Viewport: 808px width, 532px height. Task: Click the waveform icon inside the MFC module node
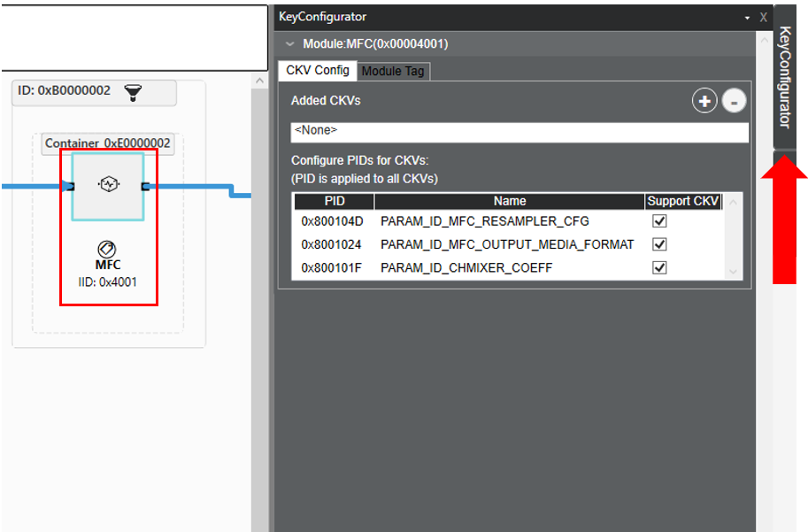click(108, 187)
